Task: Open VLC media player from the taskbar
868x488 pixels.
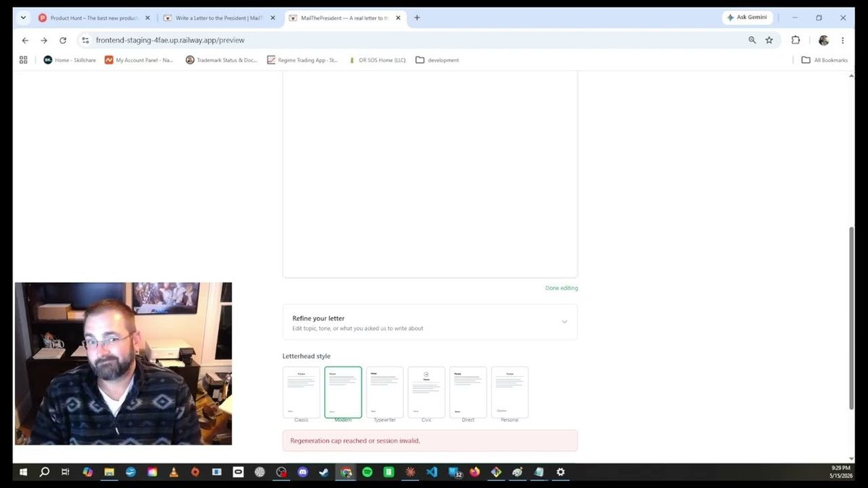Action: point(173,472)
